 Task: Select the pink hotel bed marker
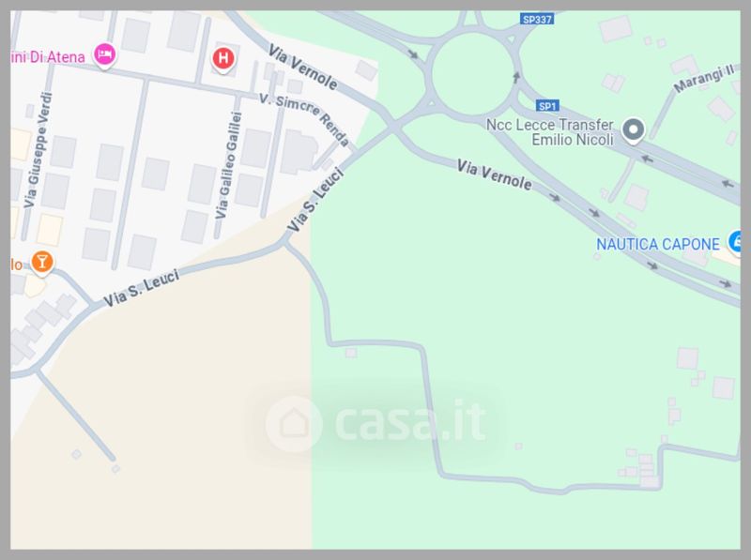105,55
